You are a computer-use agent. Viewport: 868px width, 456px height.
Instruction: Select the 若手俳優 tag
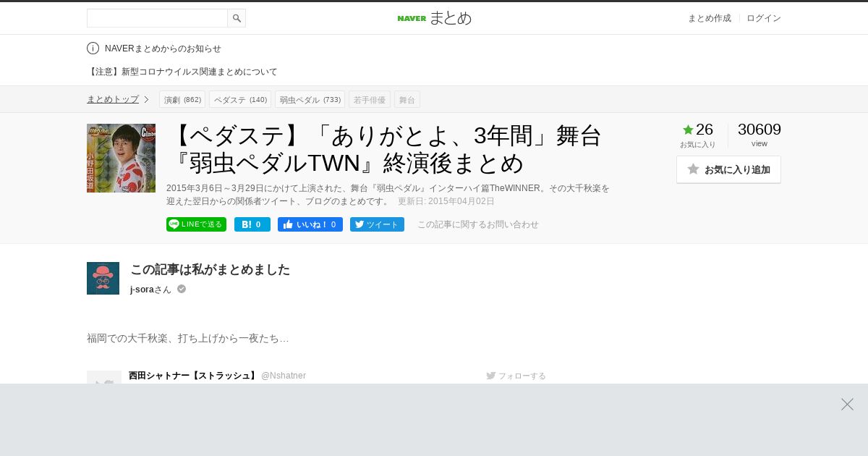pyautogui.click(x=370, y=99)
